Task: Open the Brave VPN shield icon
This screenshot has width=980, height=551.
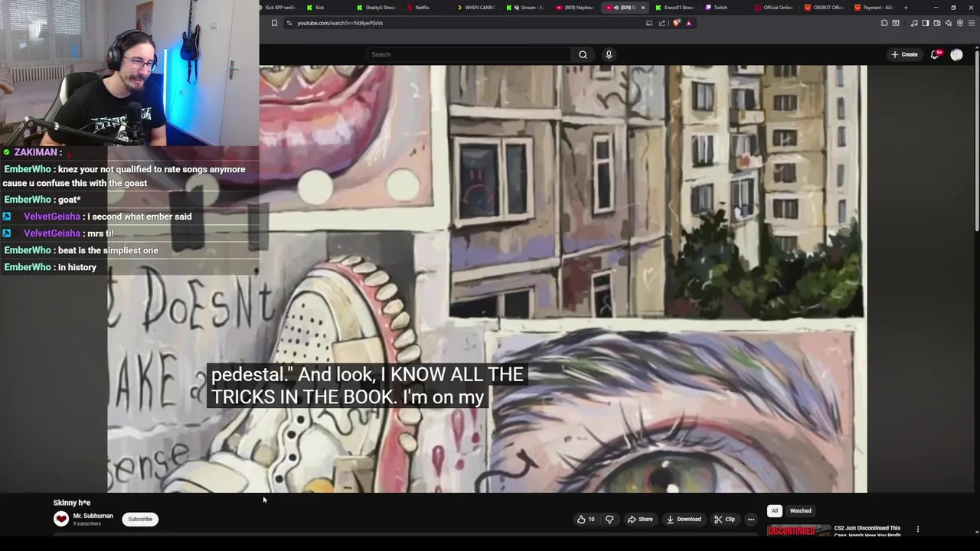Action: (959, 23)
